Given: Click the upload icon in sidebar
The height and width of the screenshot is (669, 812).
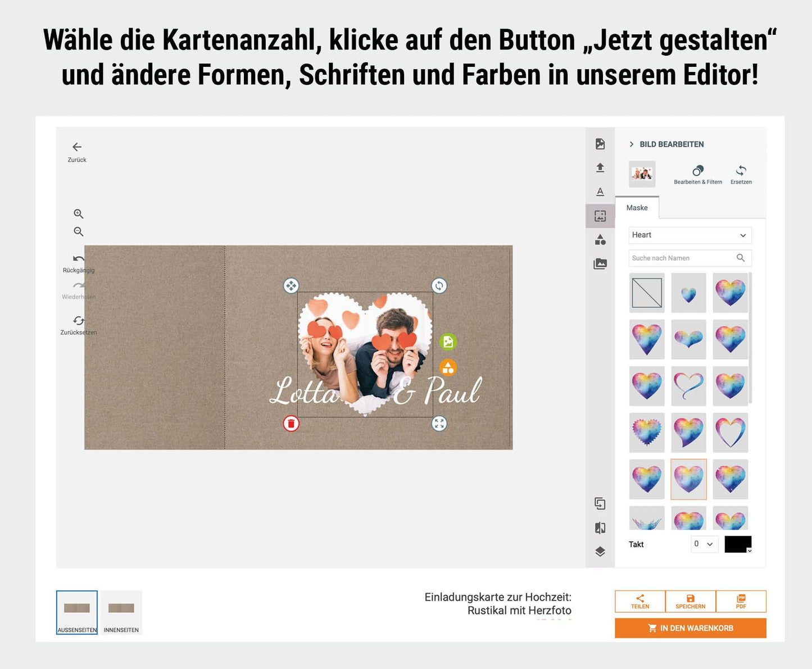Looking at the screenshot, I should click(600, 168).
